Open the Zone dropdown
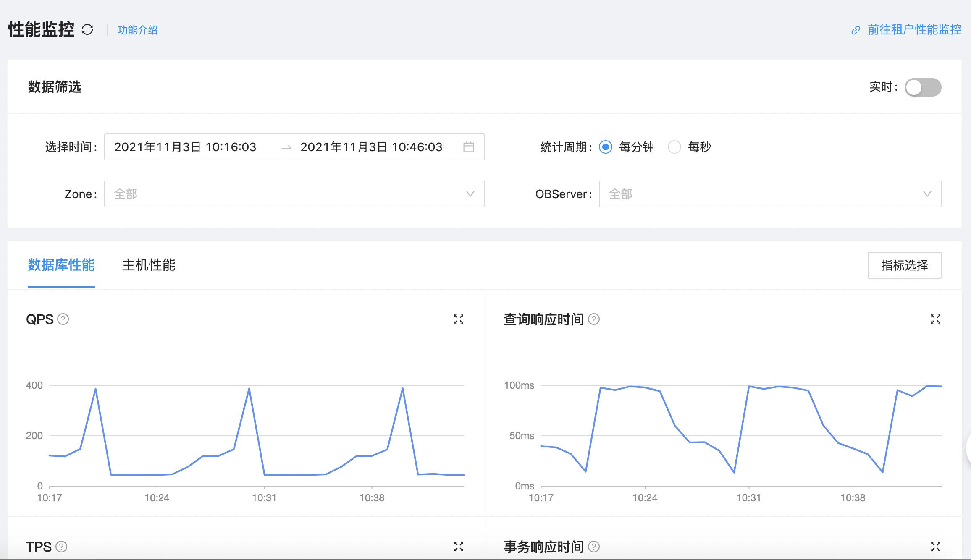The image size is (971, 560). [294, 194]
